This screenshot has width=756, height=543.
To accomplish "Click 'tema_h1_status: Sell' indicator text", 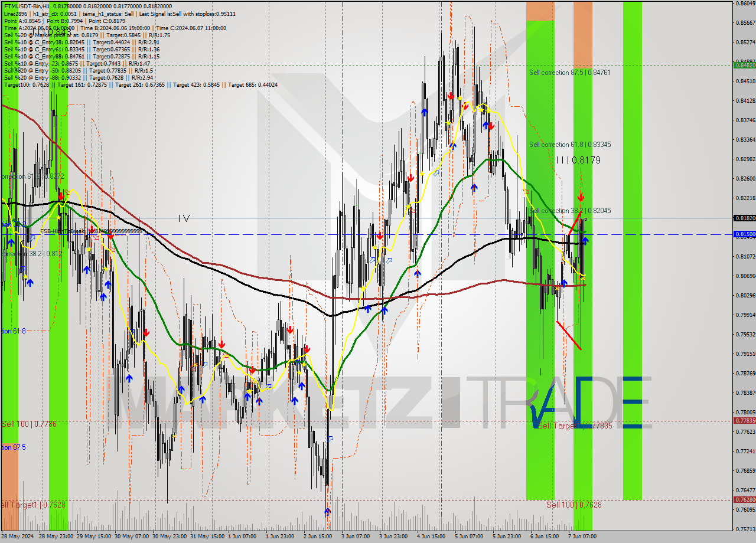I will 108,13.
